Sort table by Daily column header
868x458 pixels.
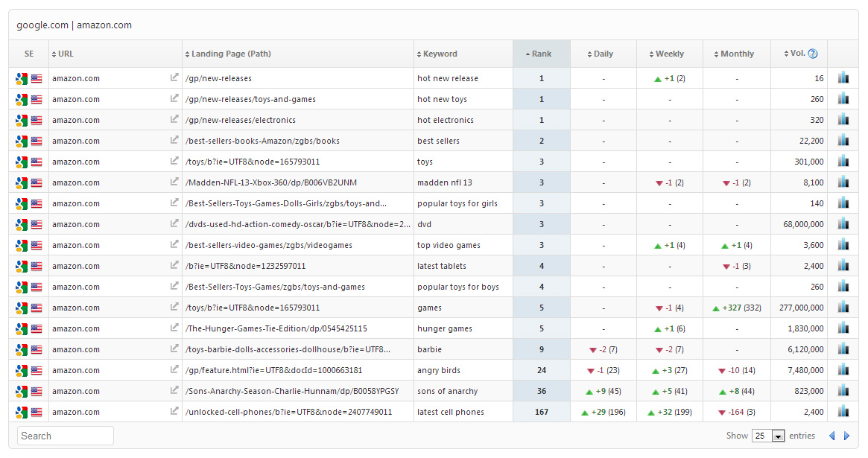click(x=603, y=54)
